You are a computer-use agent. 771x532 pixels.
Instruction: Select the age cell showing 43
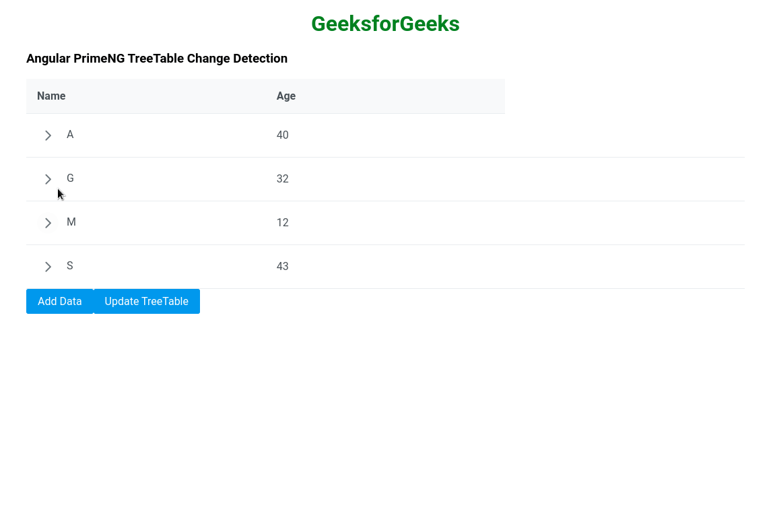coord(282,267)
